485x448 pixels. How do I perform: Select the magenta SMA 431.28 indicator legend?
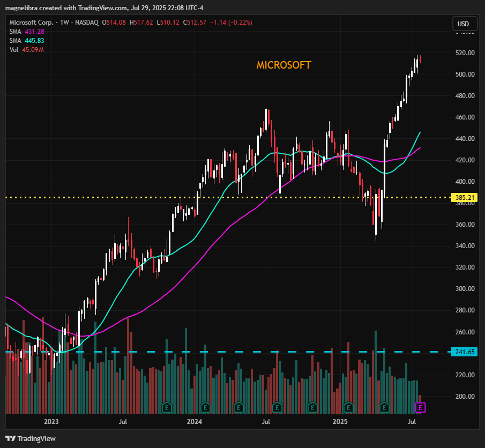pyautogui.click(x=27, y=32)
